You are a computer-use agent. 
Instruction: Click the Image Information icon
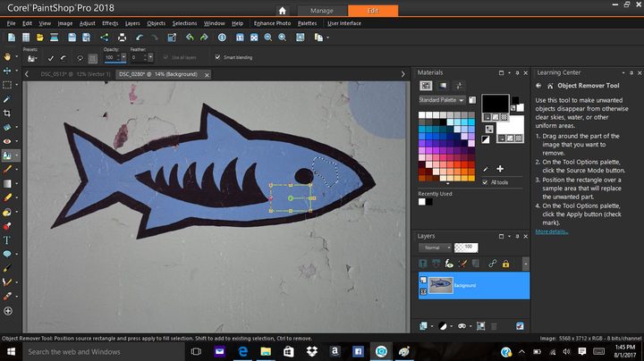click(x=222, y=38)
